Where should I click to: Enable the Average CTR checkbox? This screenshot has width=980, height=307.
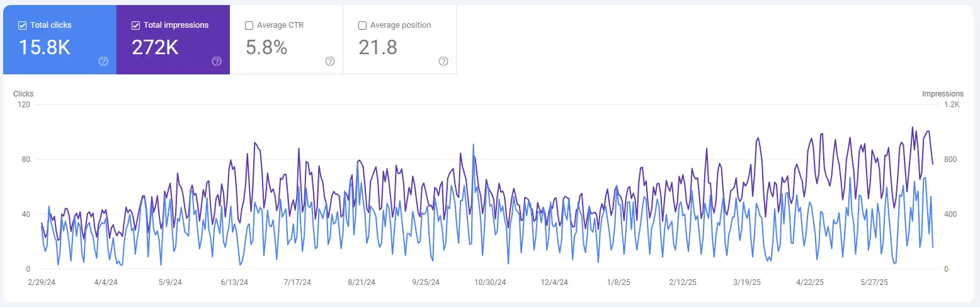point(249,25)
